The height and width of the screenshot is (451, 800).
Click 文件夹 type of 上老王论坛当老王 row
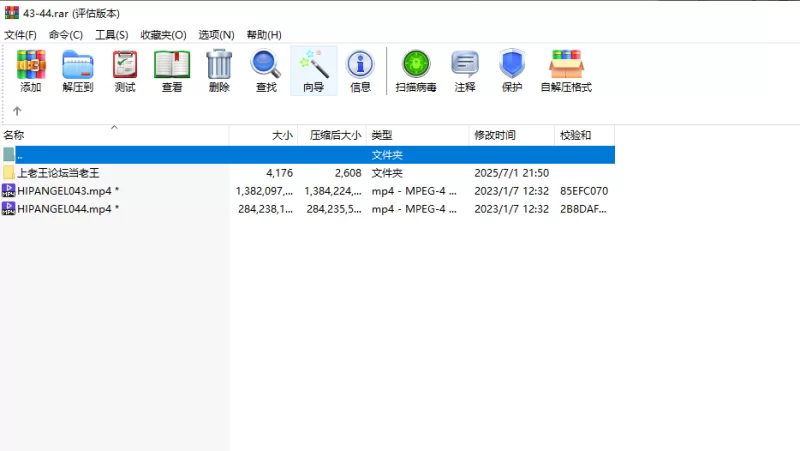[387, 173]
